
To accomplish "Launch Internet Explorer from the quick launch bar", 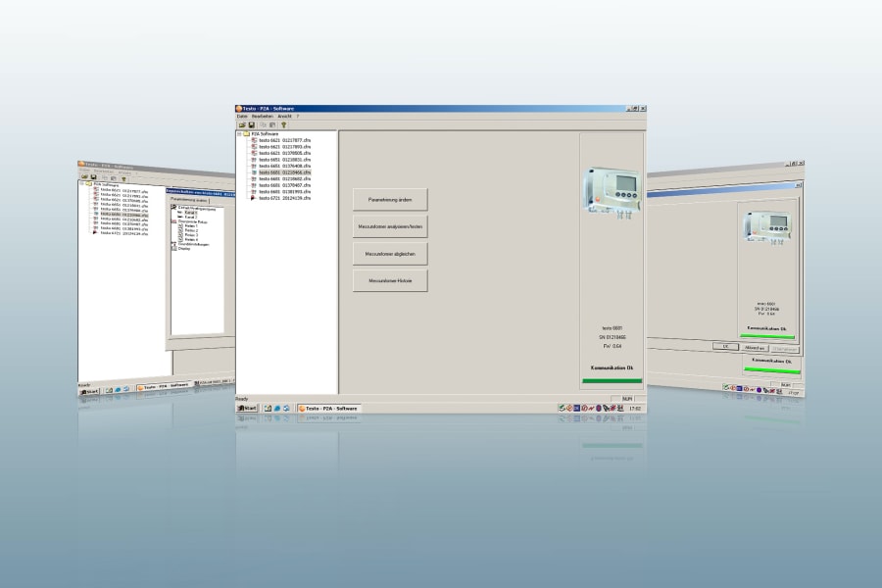I will [x=278, y=409].
